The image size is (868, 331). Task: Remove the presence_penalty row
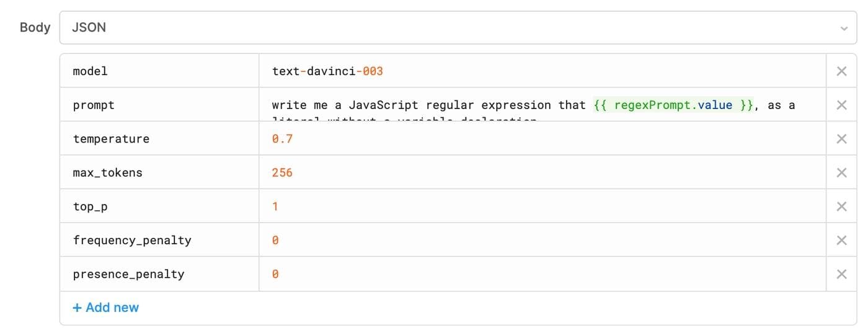coord(841,274)
